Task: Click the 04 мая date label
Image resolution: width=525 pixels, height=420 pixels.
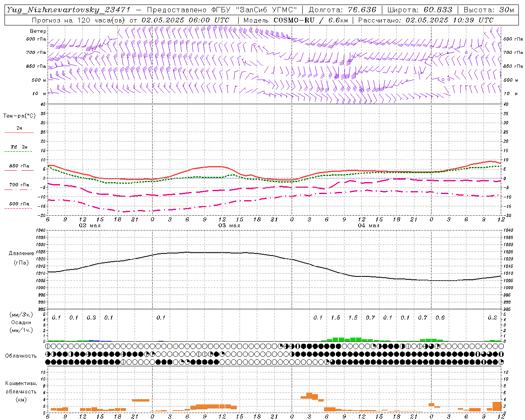Action: pyautogui.click(x=368, y=226)
